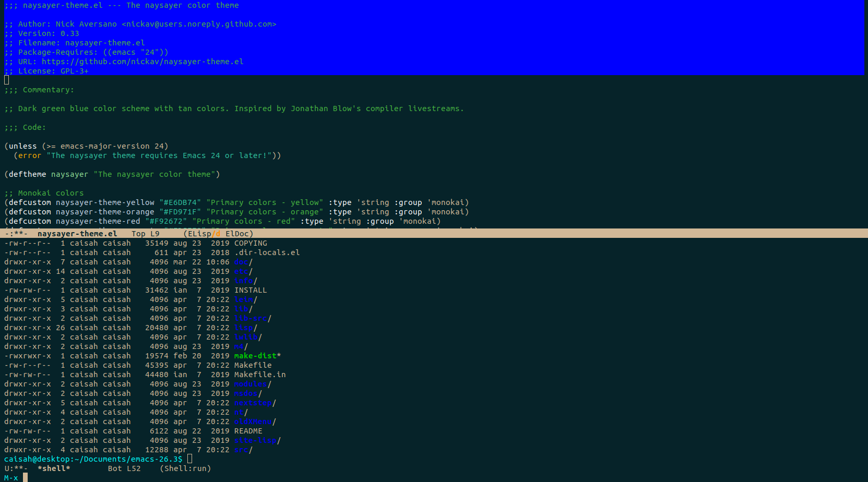The image size is (868, 482).
Task: Click the modules/ directory entry
Action: point(253,384)
